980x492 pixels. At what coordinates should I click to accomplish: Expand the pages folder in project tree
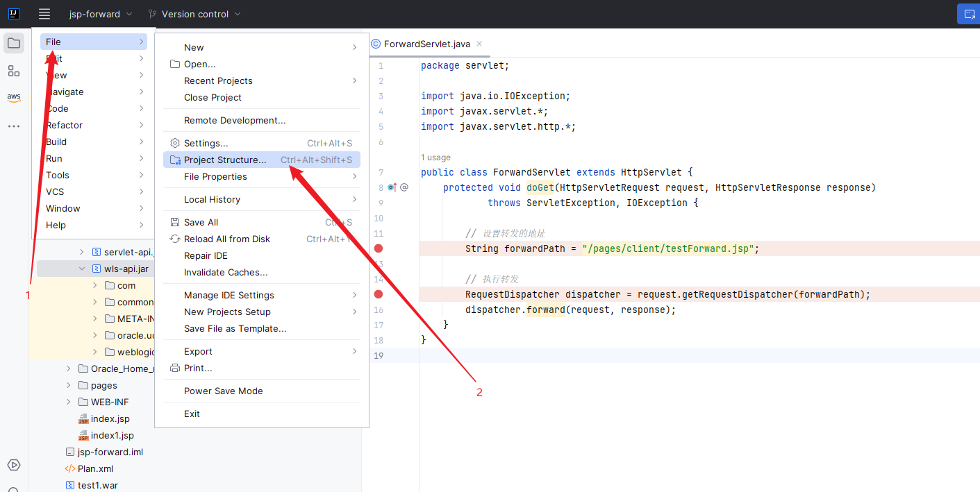coord(69,385)
